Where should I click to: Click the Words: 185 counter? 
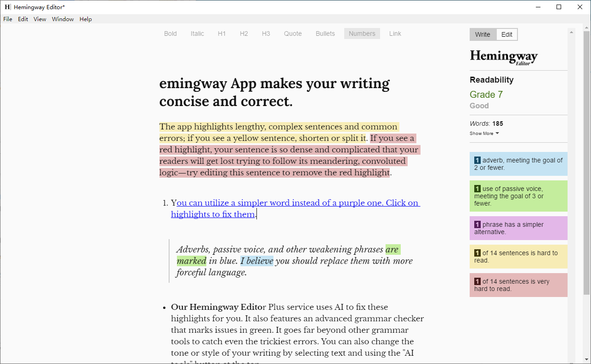[486, 123]
